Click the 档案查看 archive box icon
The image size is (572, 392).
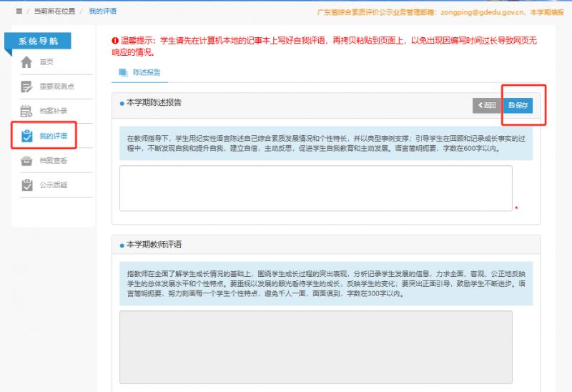coord(26,161)
